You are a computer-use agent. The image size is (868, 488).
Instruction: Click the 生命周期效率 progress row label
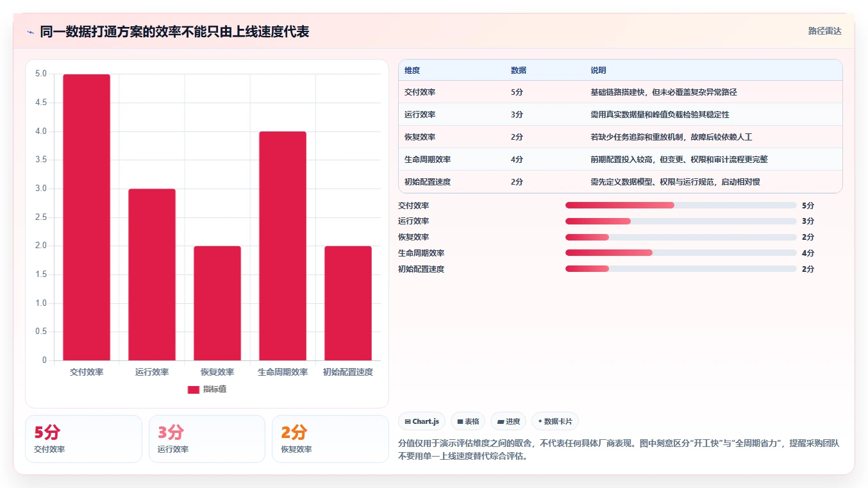pyautogui.click(x=421, y=253)
